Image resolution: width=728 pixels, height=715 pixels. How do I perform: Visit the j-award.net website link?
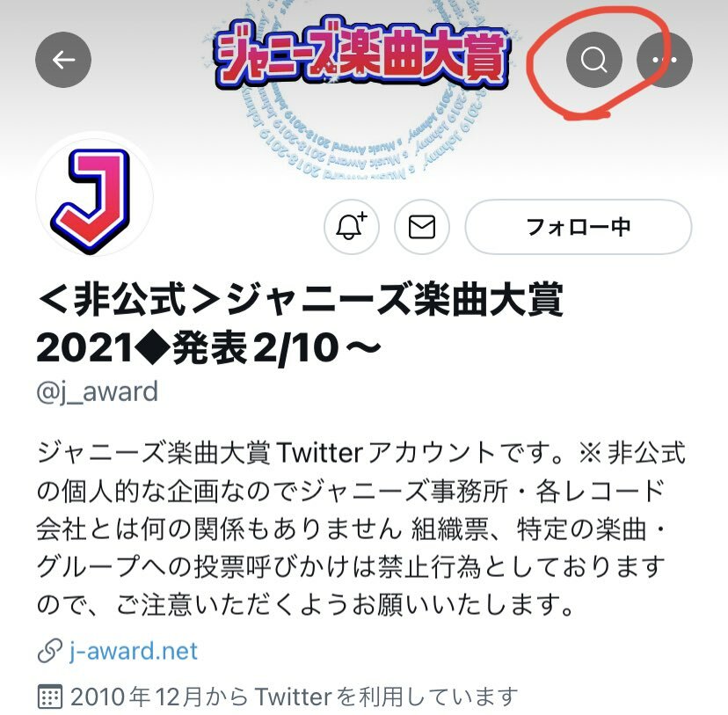tap(134, 651)
